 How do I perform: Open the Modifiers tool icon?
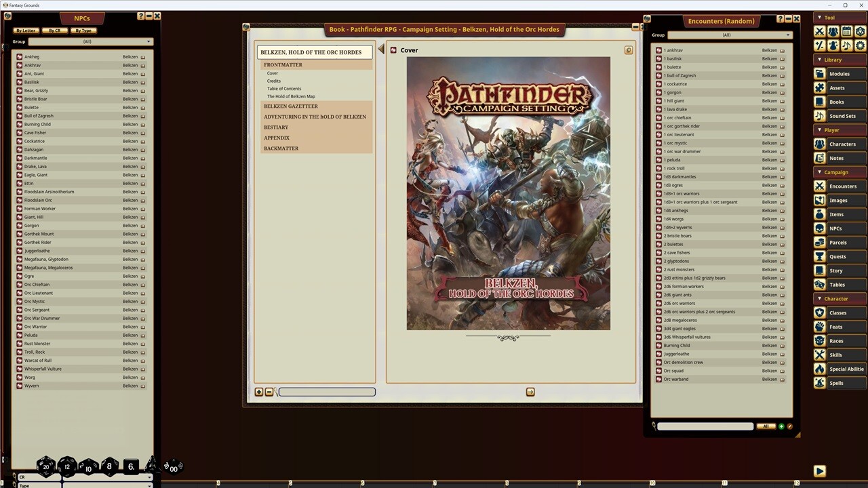820,45
